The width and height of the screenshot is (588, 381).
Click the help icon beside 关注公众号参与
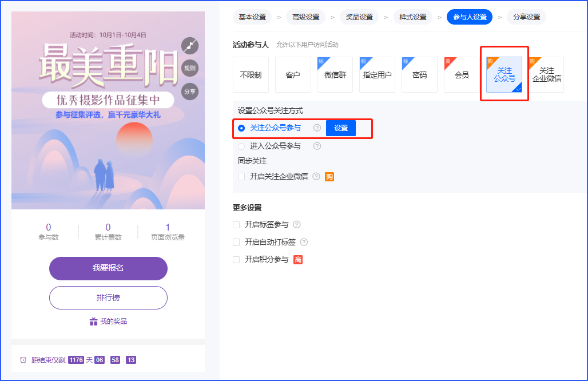click(x=317, y=128)
